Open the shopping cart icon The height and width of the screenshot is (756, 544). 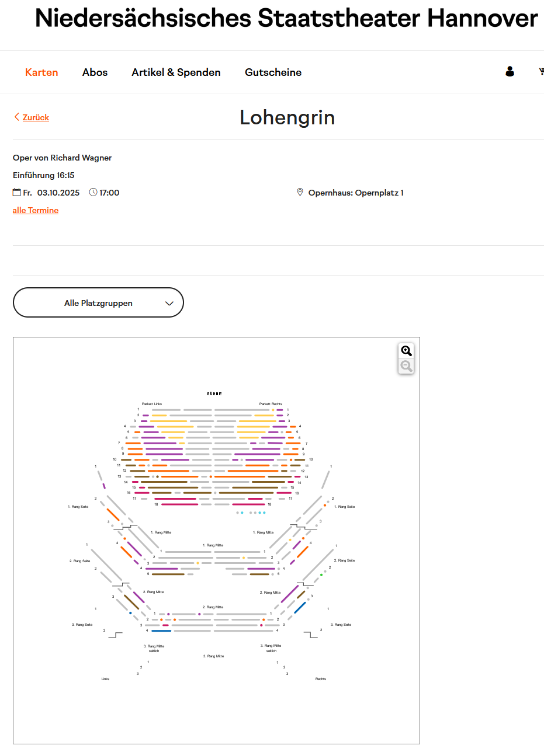point(541,72)
